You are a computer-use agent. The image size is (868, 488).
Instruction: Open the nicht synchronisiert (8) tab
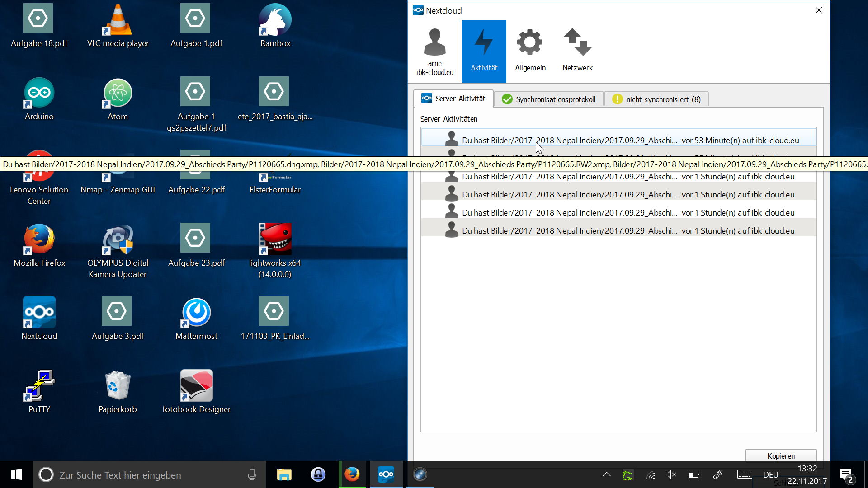656,99
